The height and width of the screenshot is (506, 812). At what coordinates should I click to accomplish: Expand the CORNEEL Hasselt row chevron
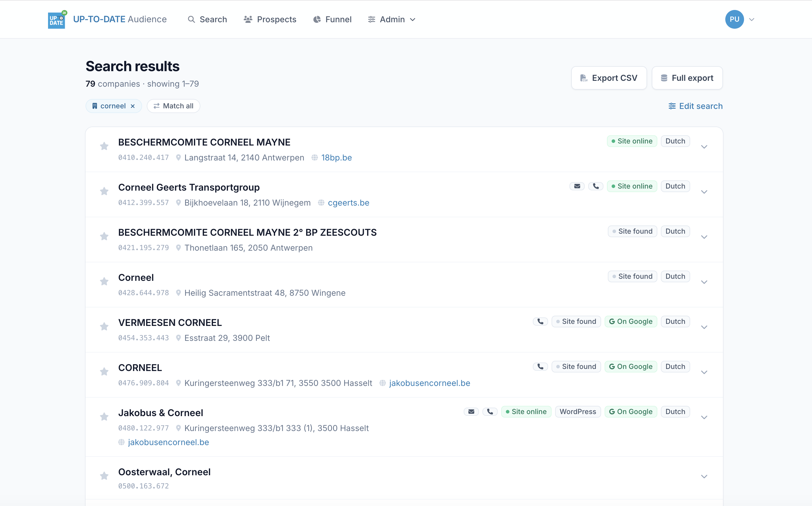point(704,372)
